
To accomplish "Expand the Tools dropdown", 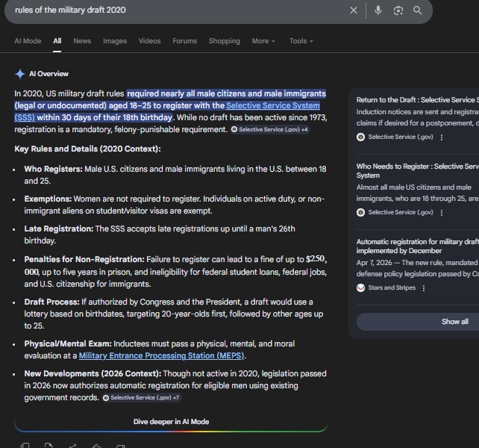I will tap(301, 41).
